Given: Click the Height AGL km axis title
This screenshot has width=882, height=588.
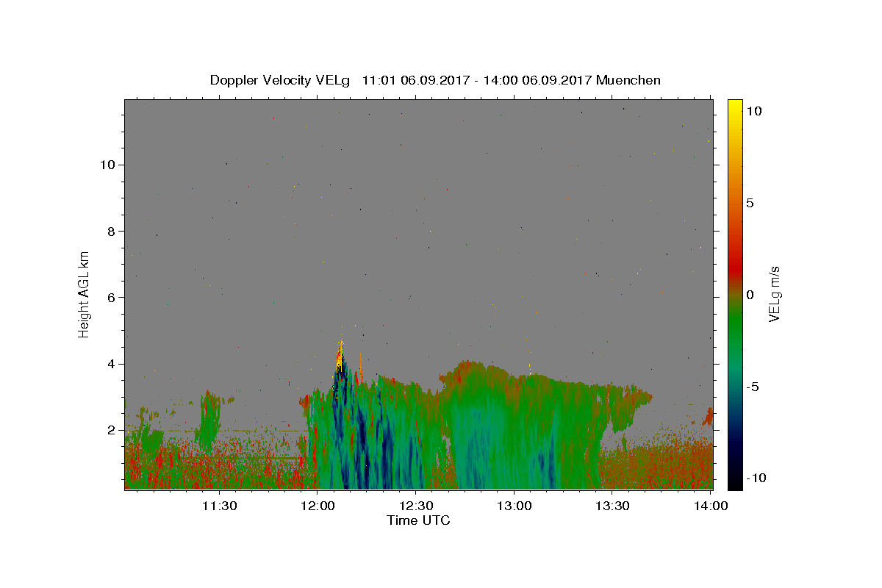Looking at the screenshot, I should pyautogui.click(x=85, y=294).
